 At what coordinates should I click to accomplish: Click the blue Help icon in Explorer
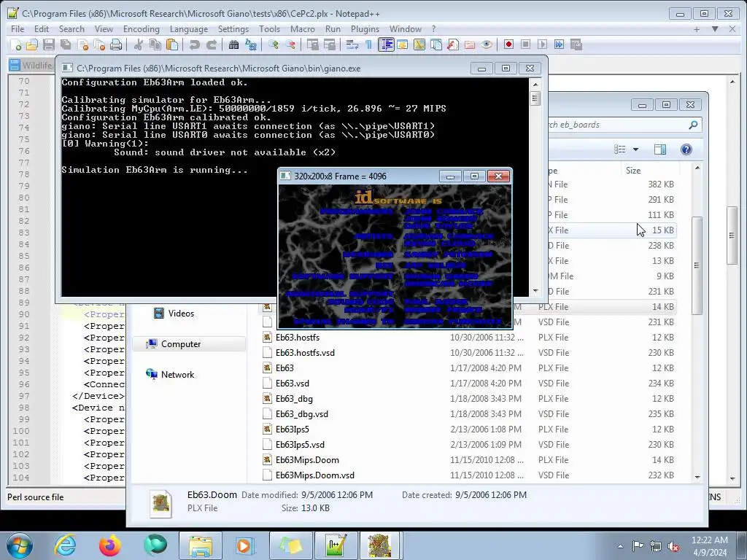point(686,149)
